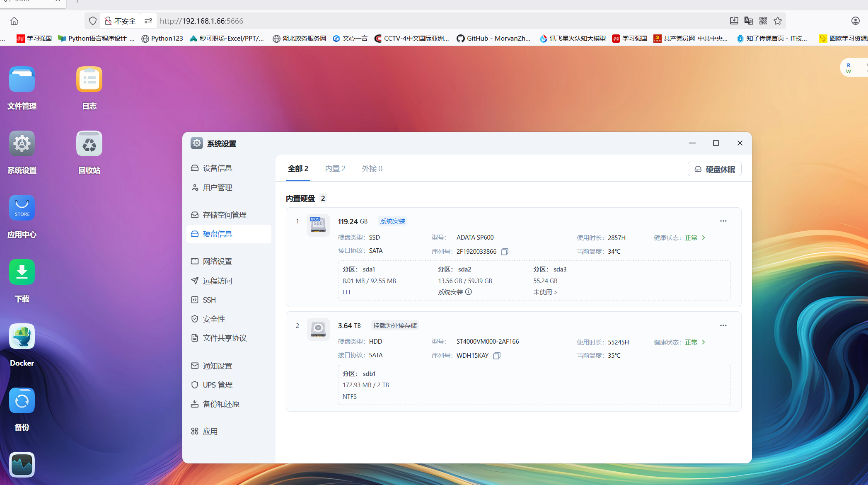Open the 日志 log app icon
The width and height of the screenshot is (868, 485).
tap(89, 80)
